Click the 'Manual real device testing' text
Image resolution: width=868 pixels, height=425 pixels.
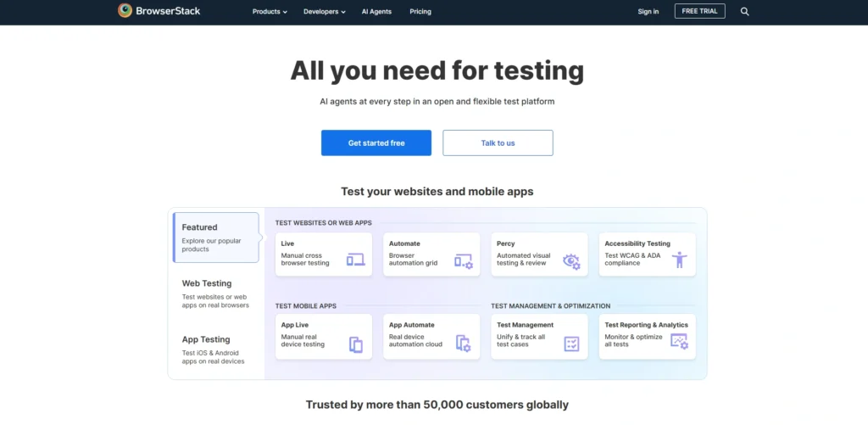pos(303,341)
